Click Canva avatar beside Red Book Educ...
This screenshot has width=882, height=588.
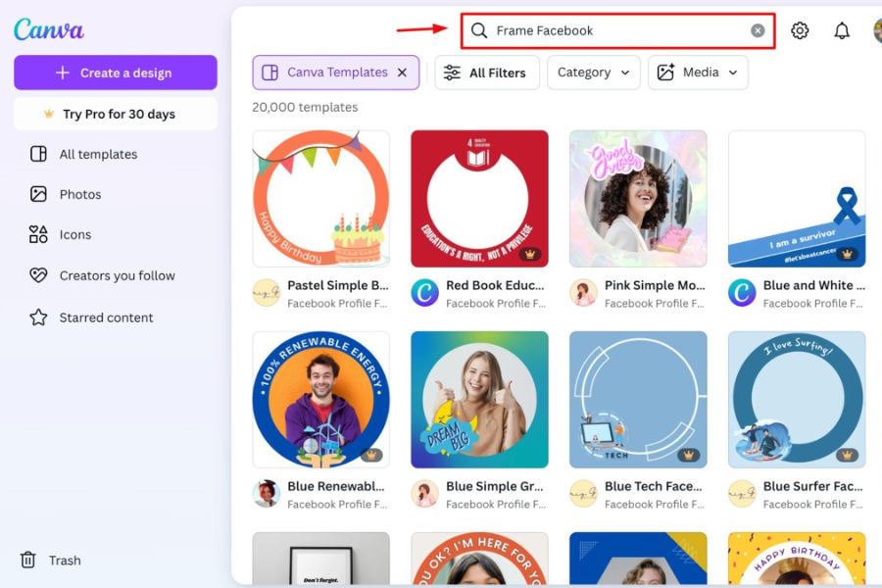tap(424, 293)
